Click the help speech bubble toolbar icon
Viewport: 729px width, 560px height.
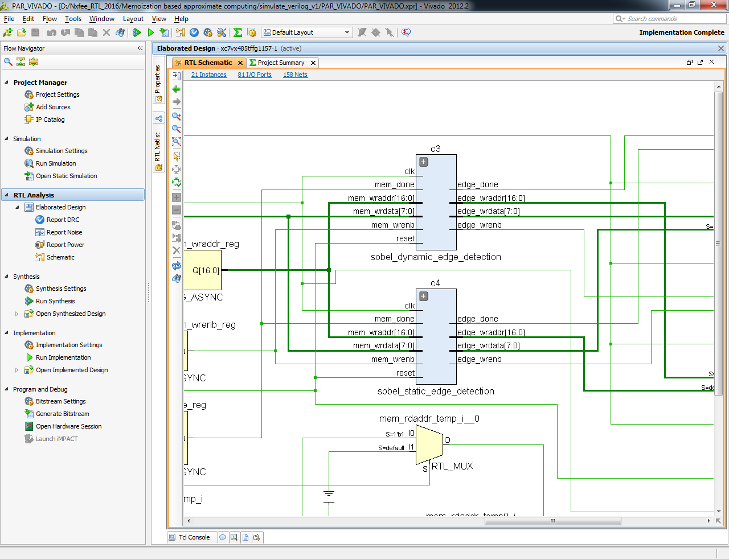(406, 32)
